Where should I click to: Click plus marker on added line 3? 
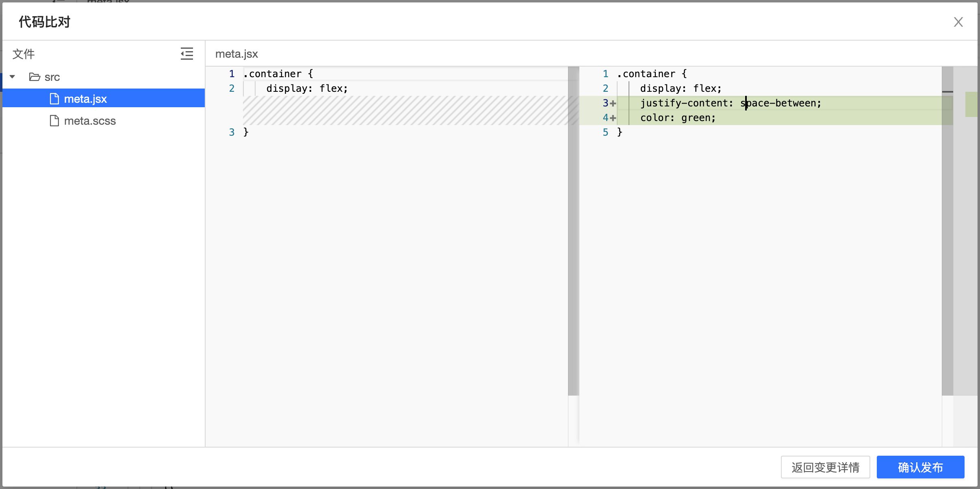point(613,103)
